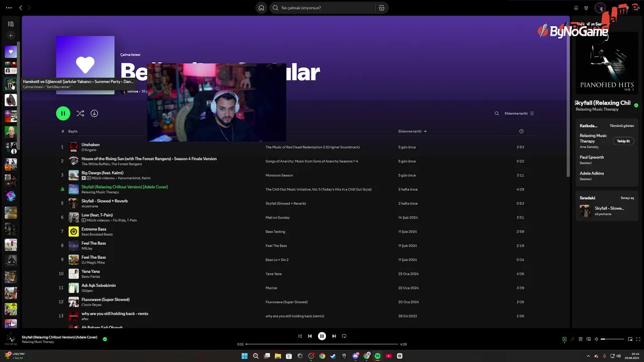The image size is (644, 362).
Task: Open Liked Songs heart in the sidebar
Action: 11,51
